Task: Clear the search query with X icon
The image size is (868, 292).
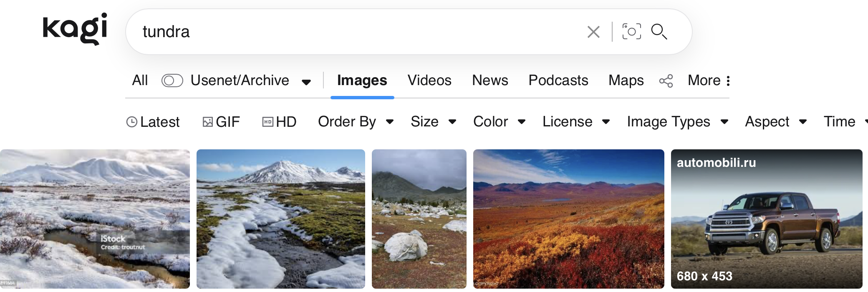Action: tap(593, 32)
